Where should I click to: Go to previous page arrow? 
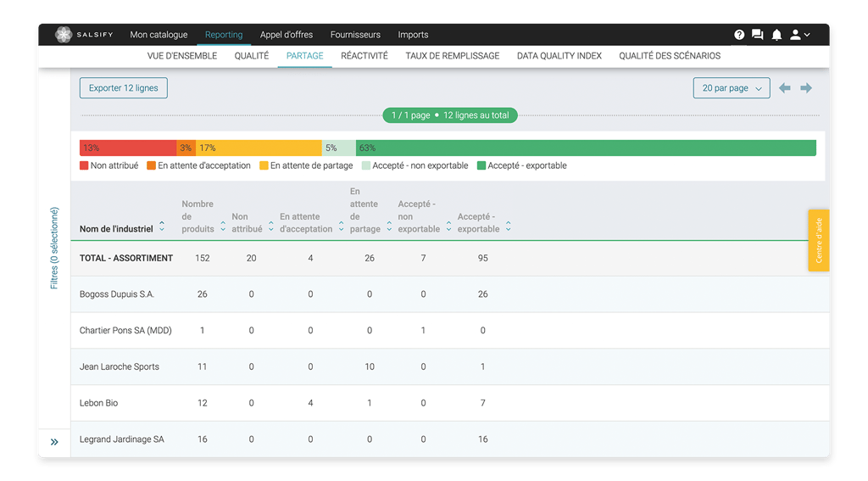pos(784,88)
